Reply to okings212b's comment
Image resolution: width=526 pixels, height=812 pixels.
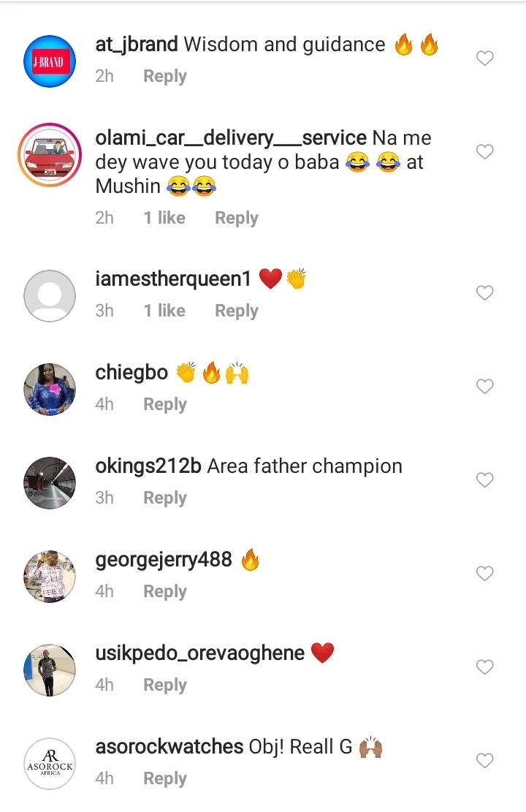click(x=164, y=498)
